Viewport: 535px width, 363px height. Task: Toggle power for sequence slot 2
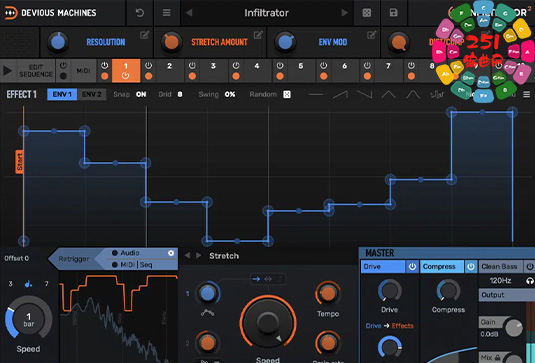[x=148, y=65]
